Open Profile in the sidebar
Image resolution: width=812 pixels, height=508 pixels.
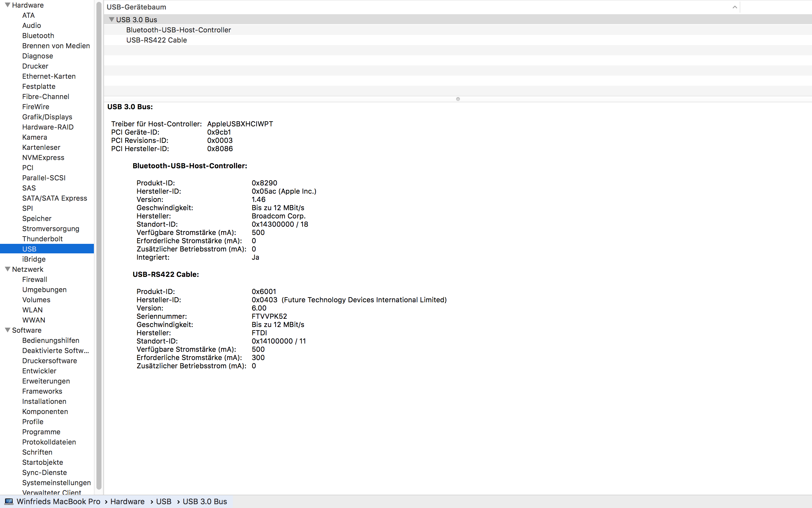[33, 422]
